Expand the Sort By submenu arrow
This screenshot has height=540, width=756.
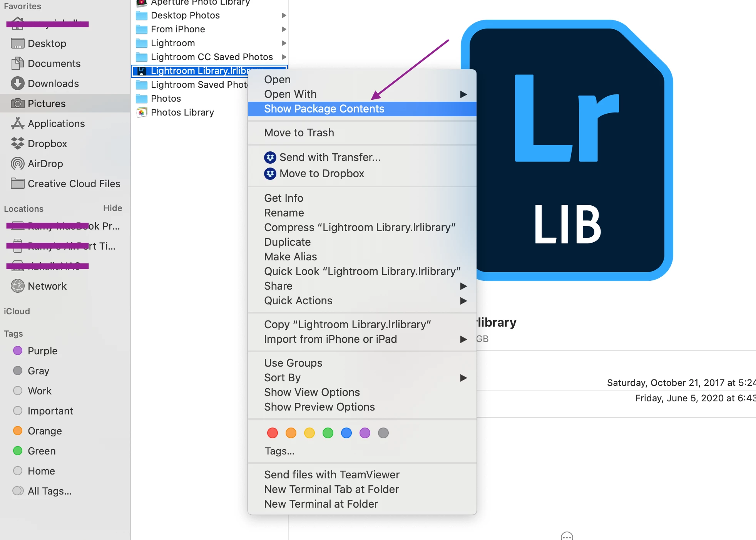tap(463, 378)
